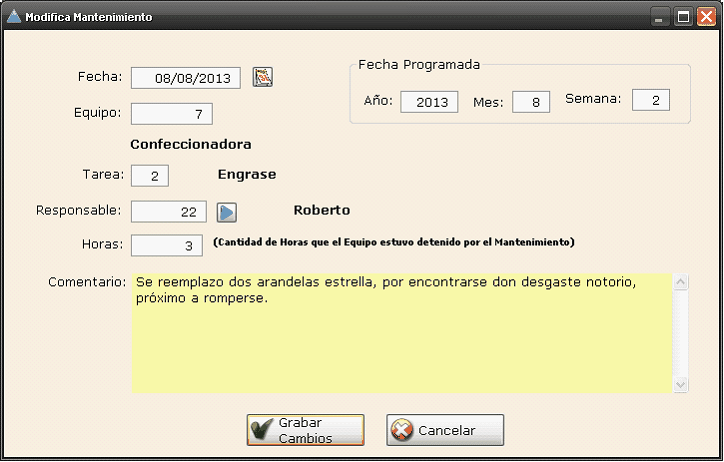Click the Engrase task name
The width and height of the screenshot is (724, 462).
tap(247, 174)
